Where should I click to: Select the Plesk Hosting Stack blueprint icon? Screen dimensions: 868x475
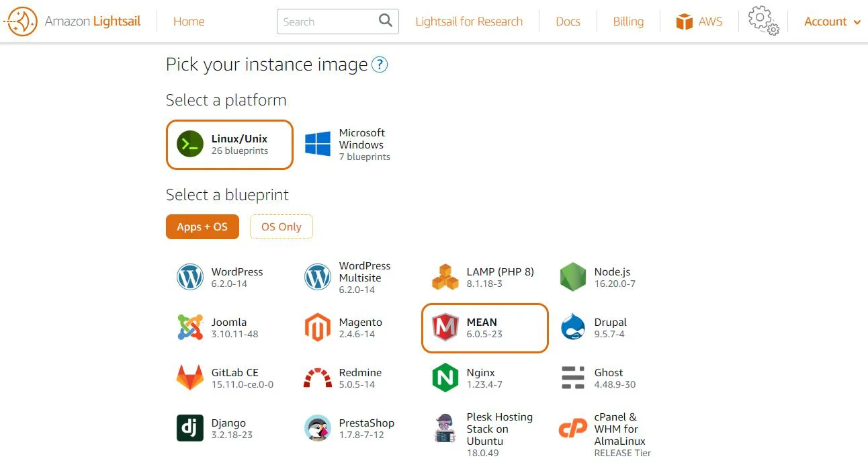click(x=445, y=428)
